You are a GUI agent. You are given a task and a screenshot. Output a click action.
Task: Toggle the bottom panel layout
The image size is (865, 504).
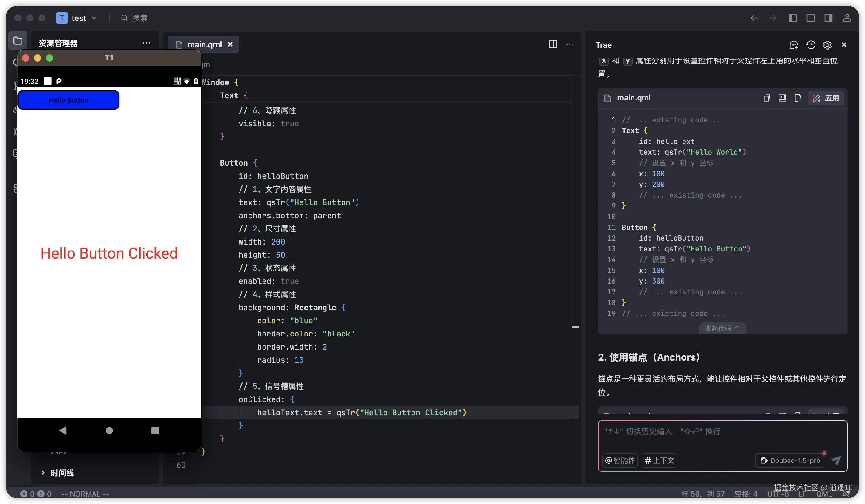click(810, 18)
